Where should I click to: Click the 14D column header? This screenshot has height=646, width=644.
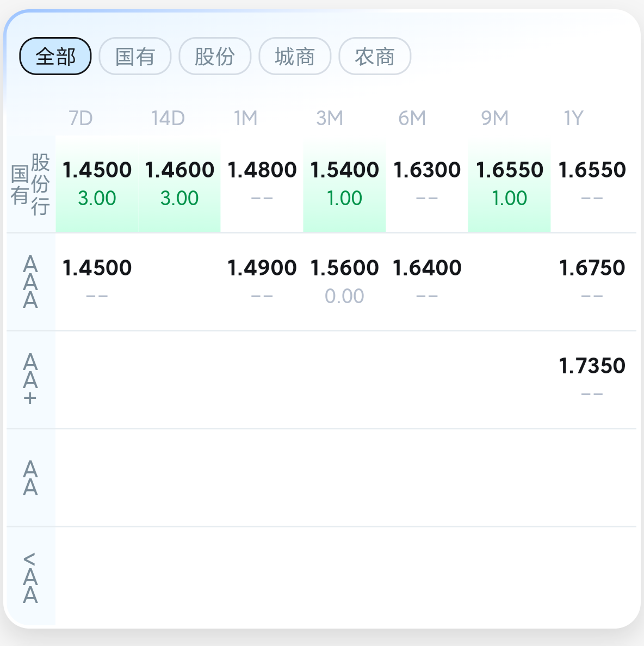tap(168, 118)
